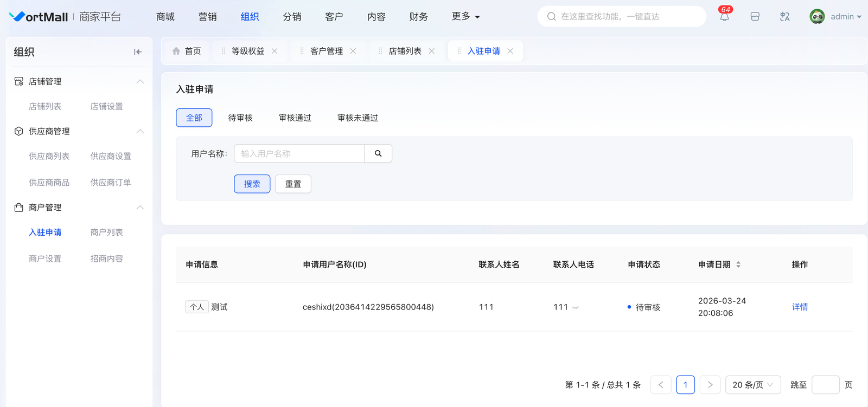Image resolution: width=868 pixels, height=407 pixels.
Task: Click the language translation icon
Action: pyautogui.click(x=784, y=17)
